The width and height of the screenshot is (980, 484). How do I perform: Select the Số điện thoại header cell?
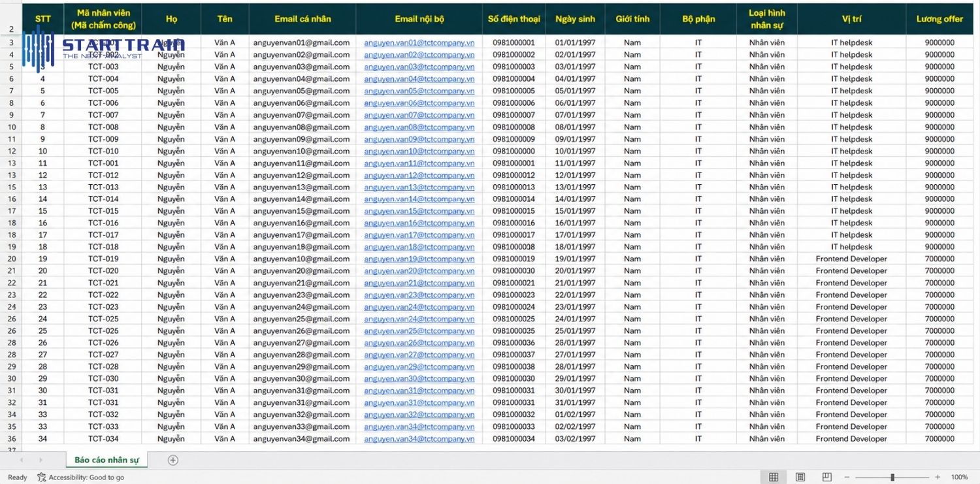click(x=514, y=19)
